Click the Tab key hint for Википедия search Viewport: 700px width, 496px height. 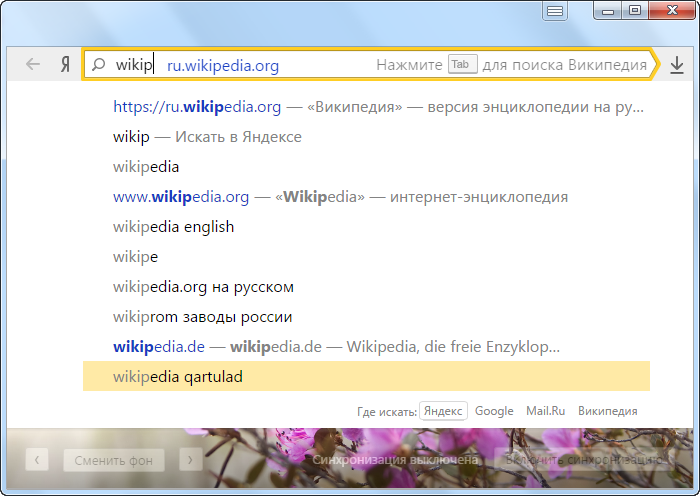462,64
